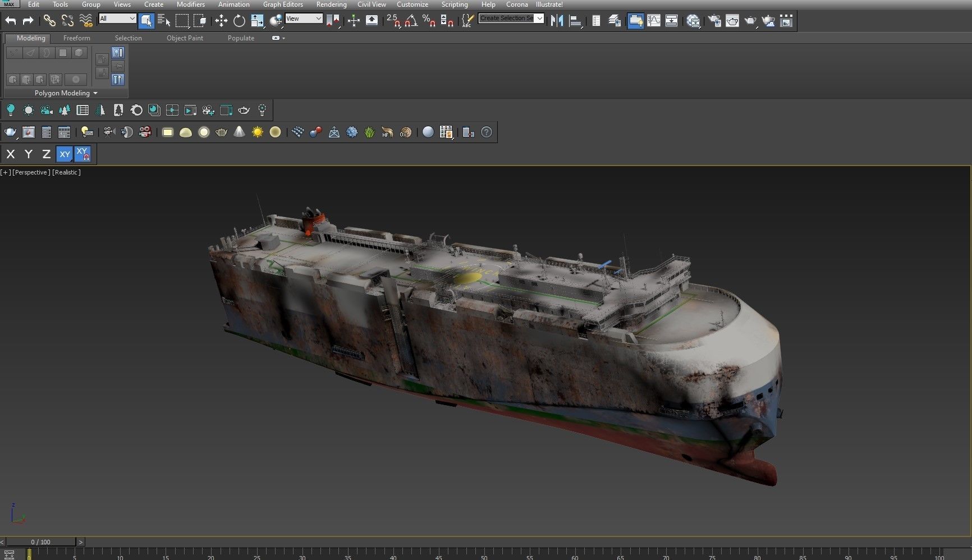Click the Corona Sun icon
This screenshot has height=560, width=972.
258,132
